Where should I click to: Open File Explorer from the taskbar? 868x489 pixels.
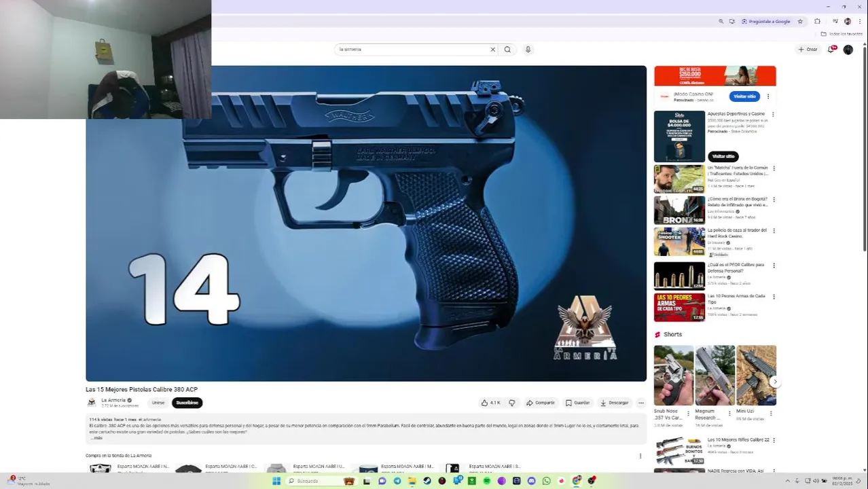click(x=412, y=481)
